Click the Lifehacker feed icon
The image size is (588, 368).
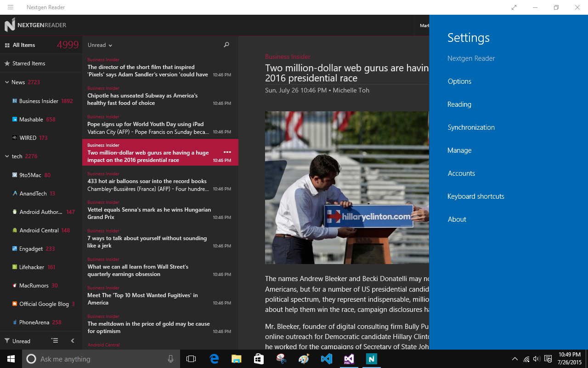click(15, 267)
